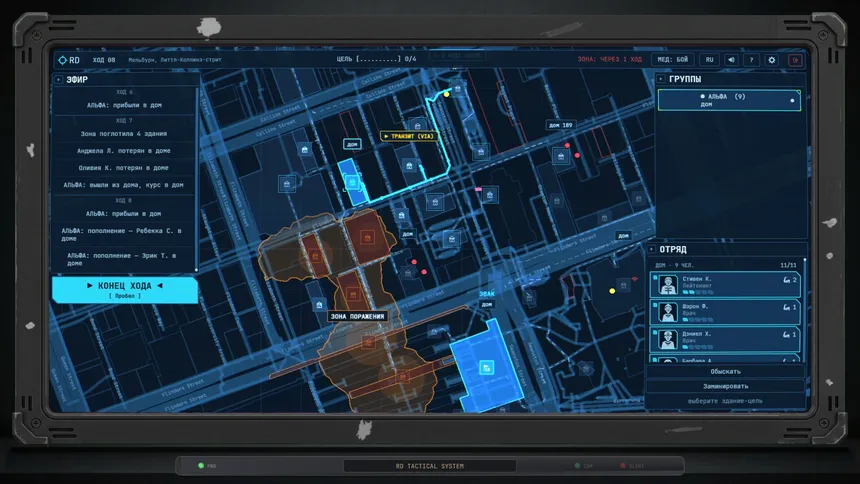Collapse the ГРУППЫ panel

[x=661, y=79]
